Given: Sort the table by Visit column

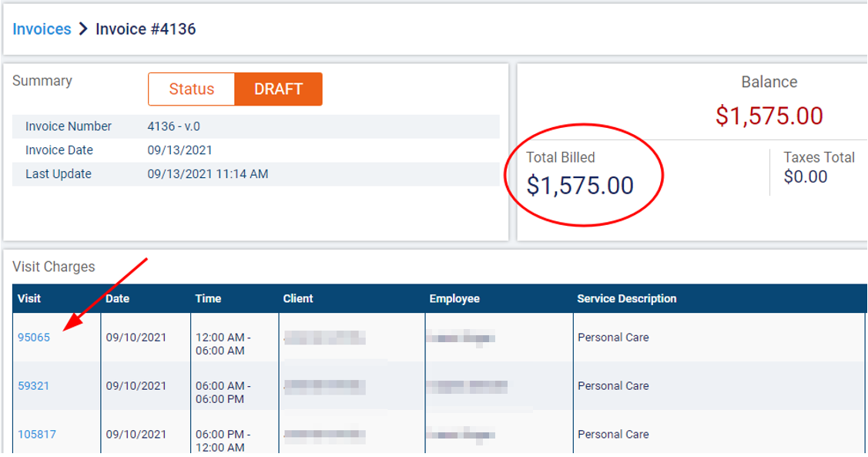Looking at the screenshot, I should click(28, 298).
